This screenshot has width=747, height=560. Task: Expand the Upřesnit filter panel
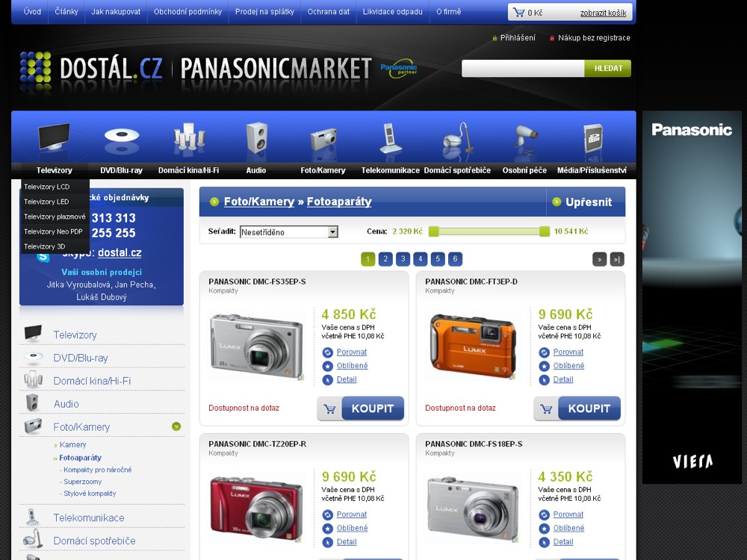tap(586, 202)
